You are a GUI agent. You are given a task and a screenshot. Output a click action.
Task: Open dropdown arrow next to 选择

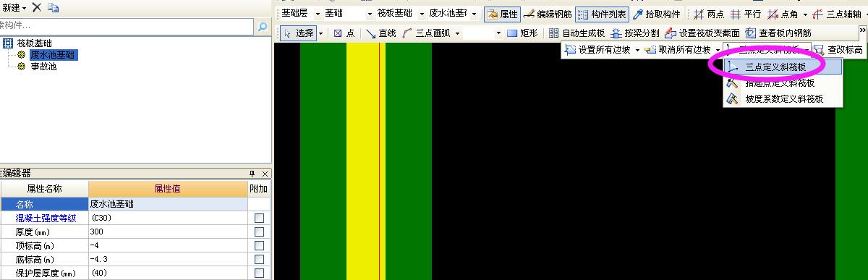pos(320,33)
